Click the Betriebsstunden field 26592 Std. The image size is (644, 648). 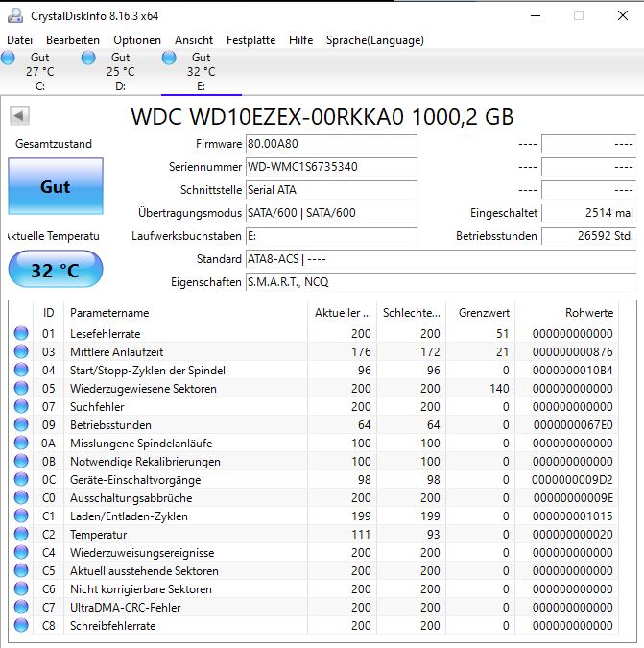point(589,236)
